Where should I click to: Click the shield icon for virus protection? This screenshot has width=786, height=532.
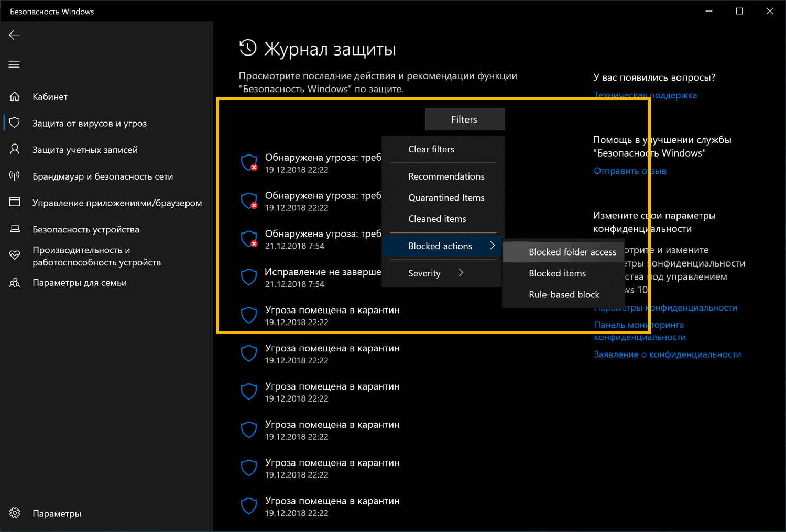pos(15,123)
